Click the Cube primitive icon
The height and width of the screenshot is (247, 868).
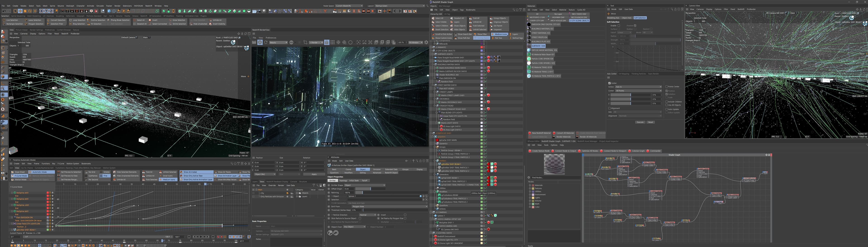[109, 11]
